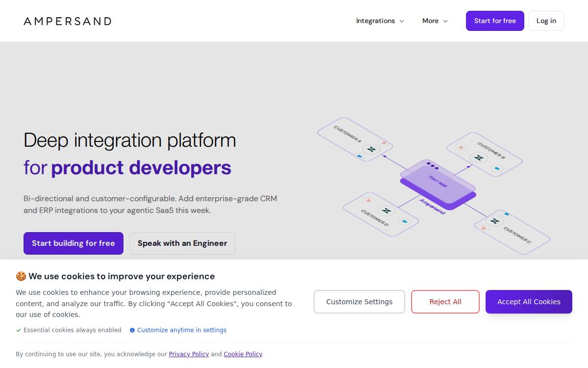Expand the Integrations chevron arrow
Image resolution: width=588 pixels, height=368 pixels.
[x=402, y=21]
